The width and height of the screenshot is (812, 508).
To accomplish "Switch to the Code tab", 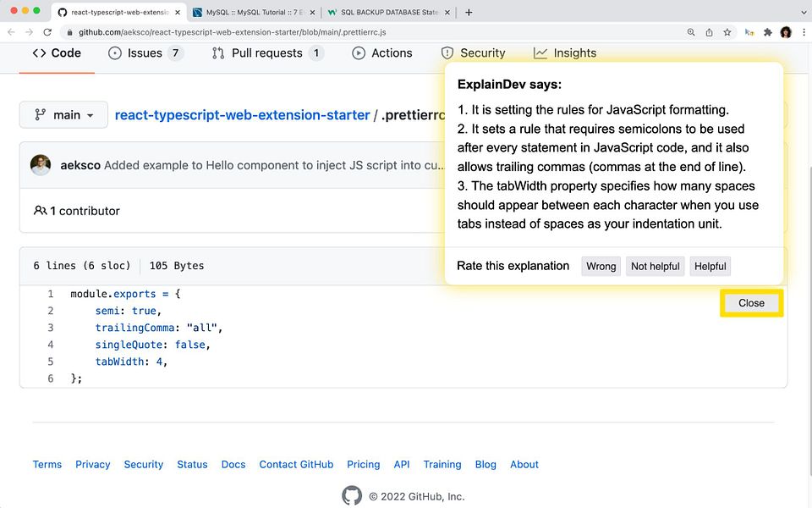I will 57,52.
